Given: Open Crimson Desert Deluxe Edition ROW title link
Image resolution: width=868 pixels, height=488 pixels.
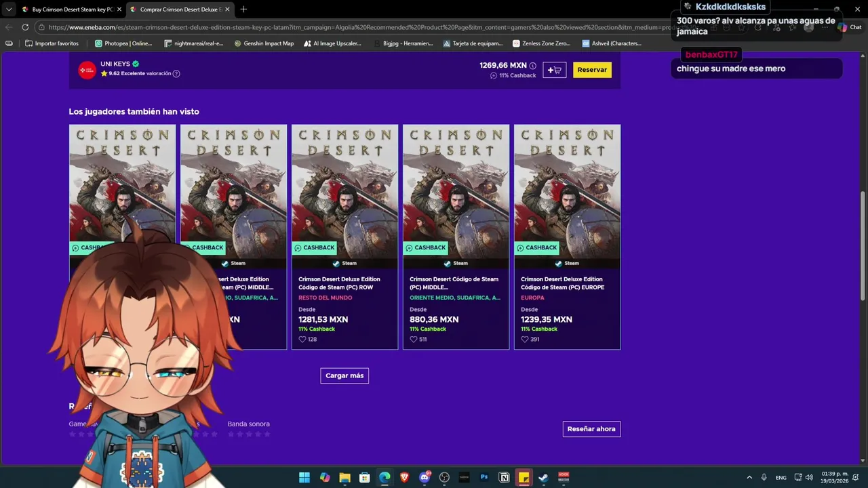Looking at the screenshot, I should 340,283.
